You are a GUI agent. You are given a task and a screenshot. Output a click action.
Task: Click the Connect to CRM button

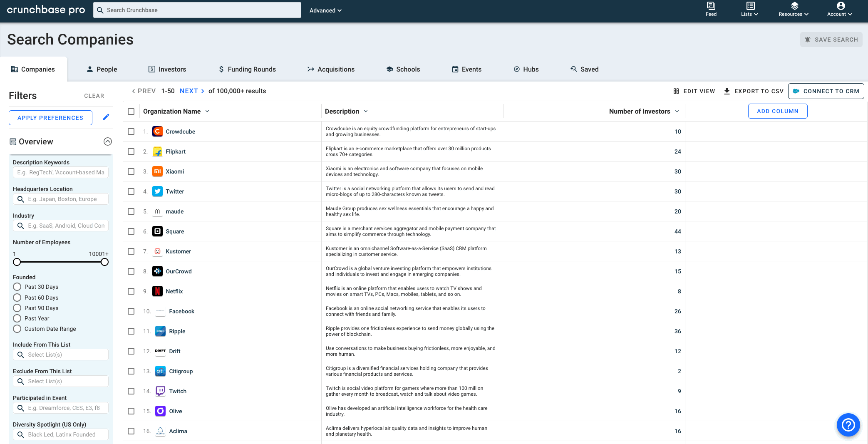tap(826, 91)
